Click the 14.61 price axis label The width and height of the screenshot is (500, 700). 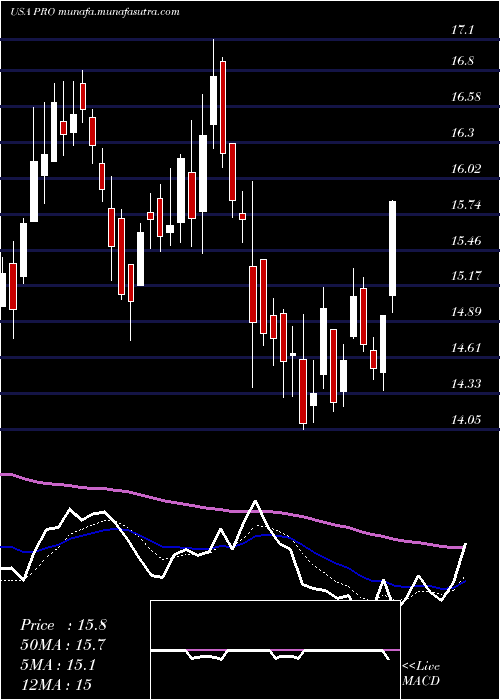pos(466,348)
